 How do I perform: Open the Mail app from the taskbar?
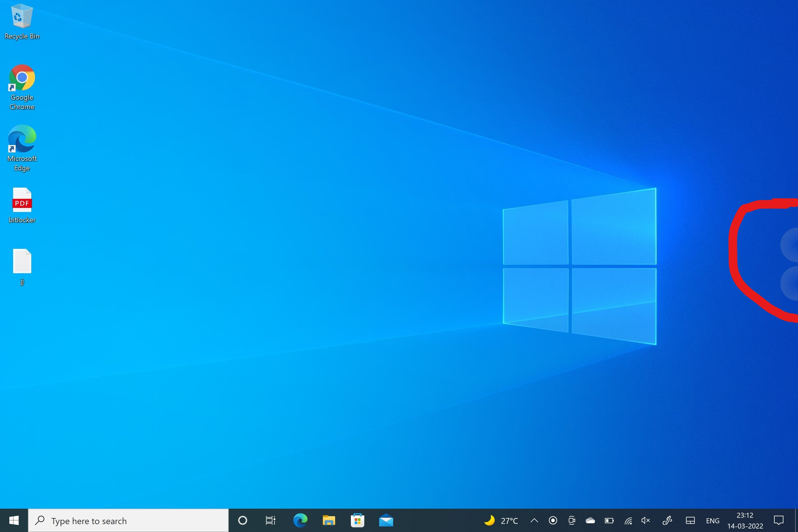386,520
